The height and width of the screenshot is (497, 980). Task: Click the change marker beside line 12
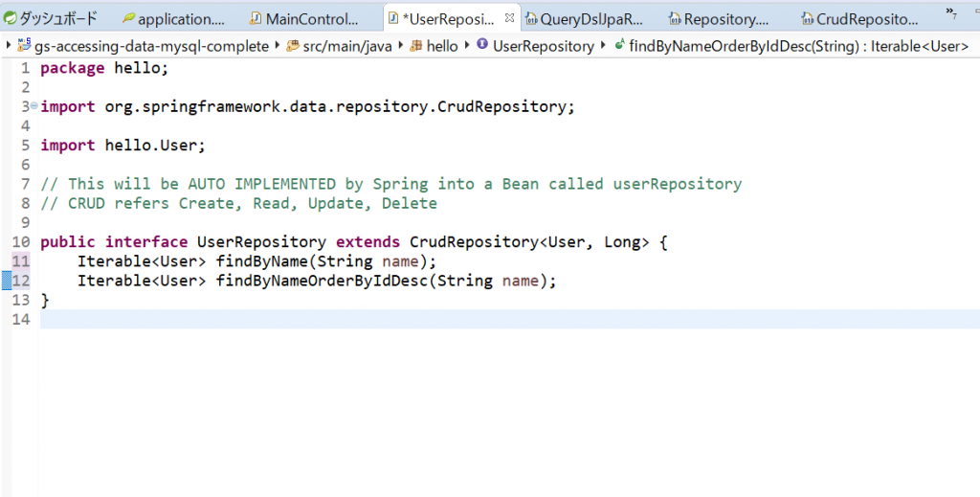[x=7, y=281]
